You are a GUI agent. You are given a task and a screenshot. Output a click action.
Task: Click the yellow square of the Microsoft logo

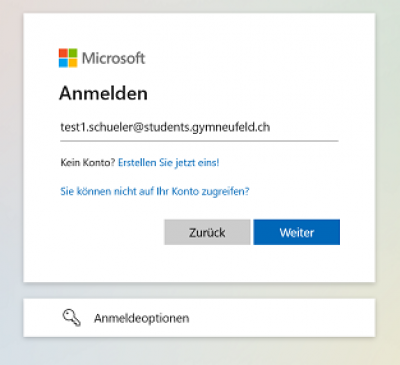[x=73, y=63]
